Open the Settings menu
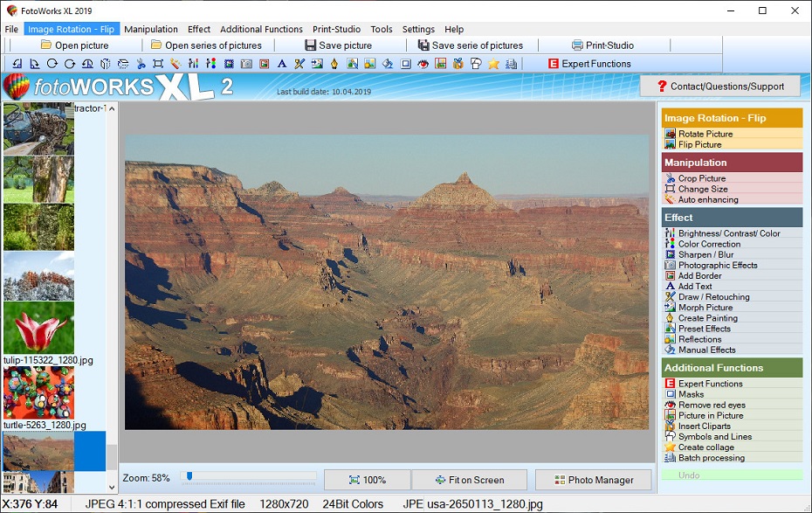 pyautogui.click(x=417, y=29)
